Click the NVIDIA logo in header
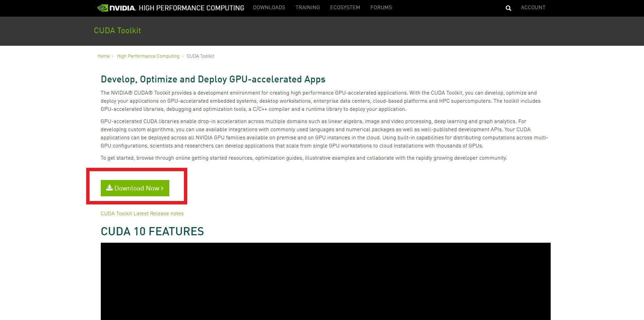The width and height of the screenshot is (644, 320). click(116, 8)
